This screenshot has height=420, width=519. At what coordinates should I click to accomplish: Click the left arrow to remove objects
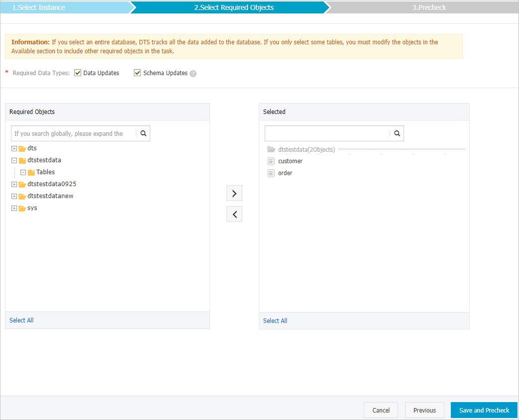pos(234,214)
